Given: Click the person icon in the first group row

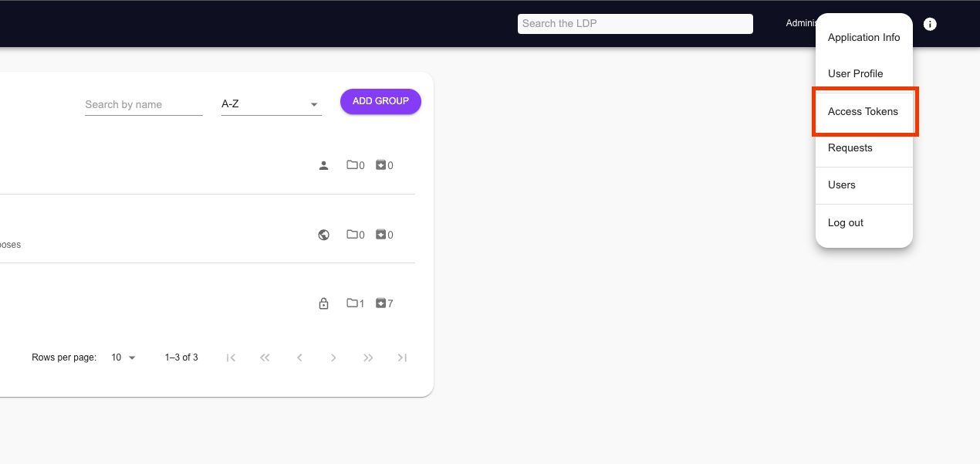Looking at the screenshot, I should [324, 165].
